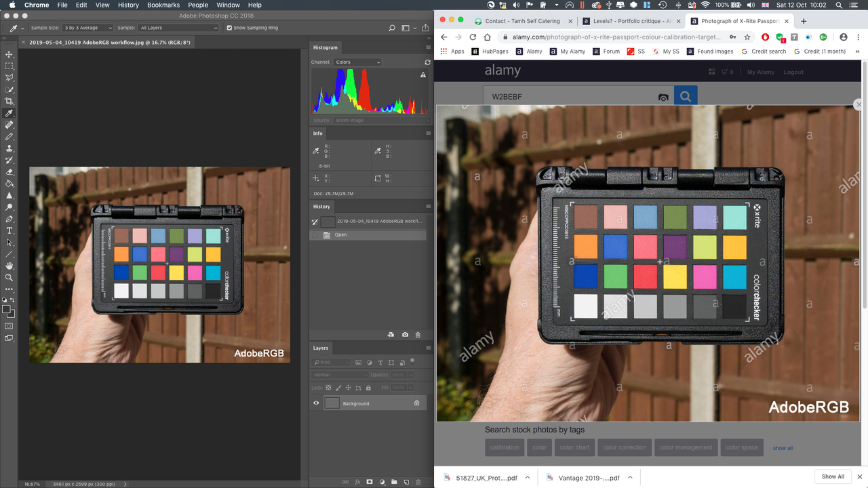Screen dimensions: 868x488
Task: Add a layer mask in the Layers panel
Action: pos(370,482)
